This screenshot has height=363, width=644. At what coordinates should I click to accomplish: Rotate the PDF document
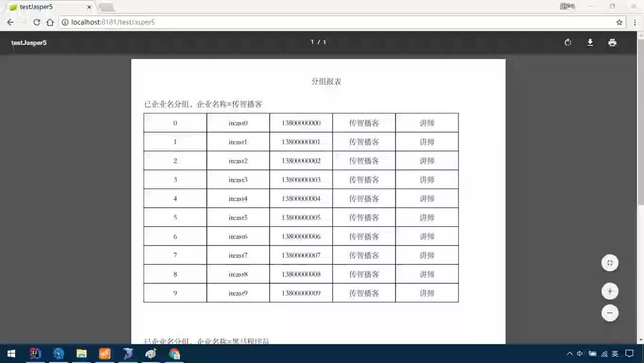(568, 42)
